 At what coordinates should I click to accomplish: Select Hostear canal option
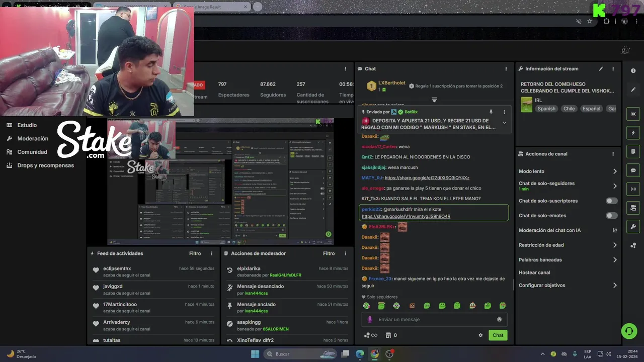(534, 273)
